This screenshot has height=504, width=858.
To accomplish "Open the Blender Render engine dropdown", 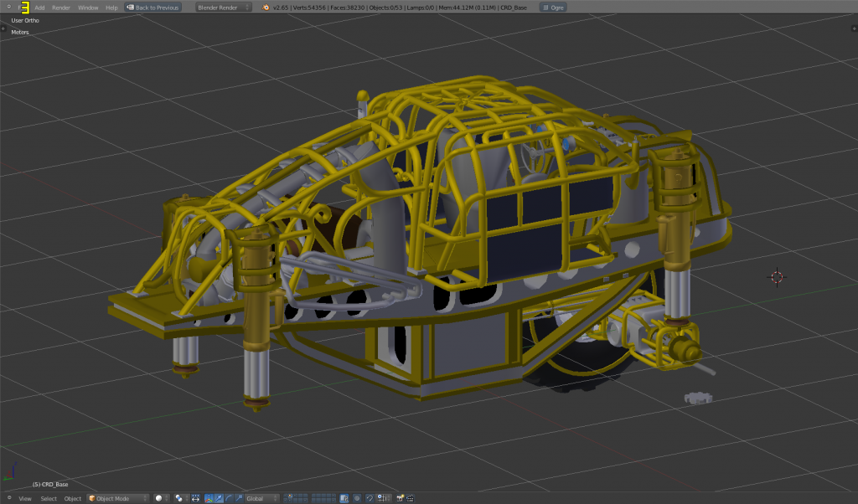I will click(x=223, y=8).
